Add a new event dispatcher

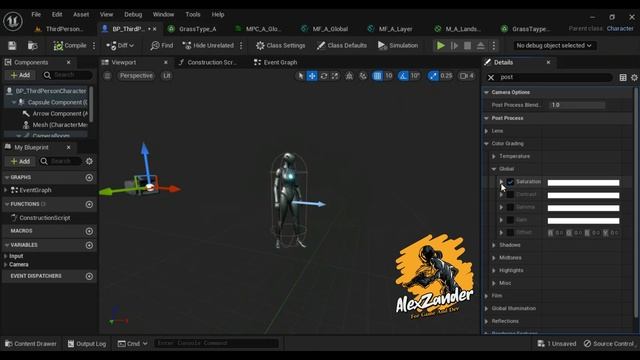89,276
